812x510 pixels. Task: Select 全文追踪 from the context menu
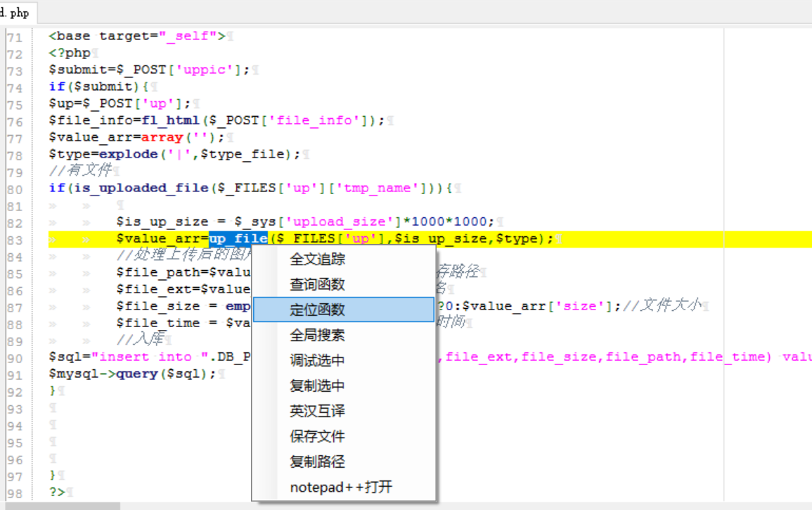[x=317, y=259]
